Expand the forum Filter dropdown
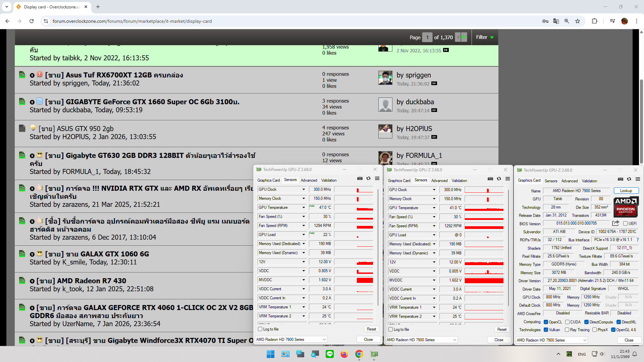Screen dimensions: 644x362 pos(485,37)
